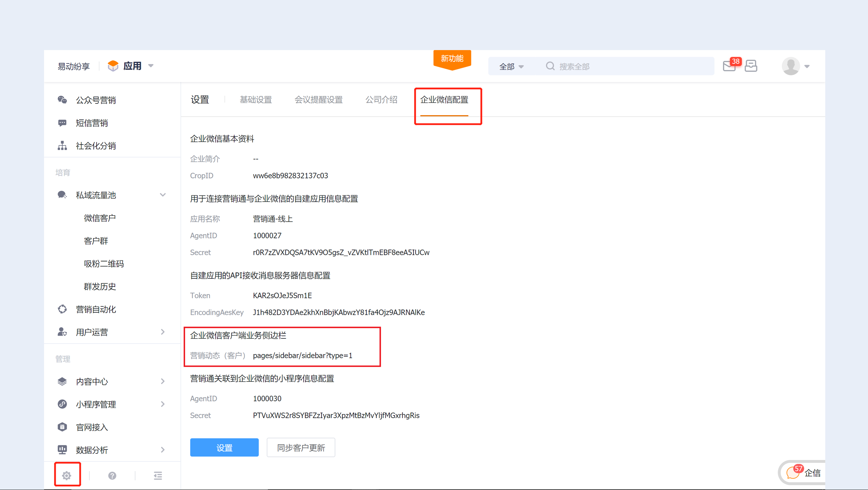Click the user avatar picture
This screenshot has width=868, height=490.
coord(790,66)
